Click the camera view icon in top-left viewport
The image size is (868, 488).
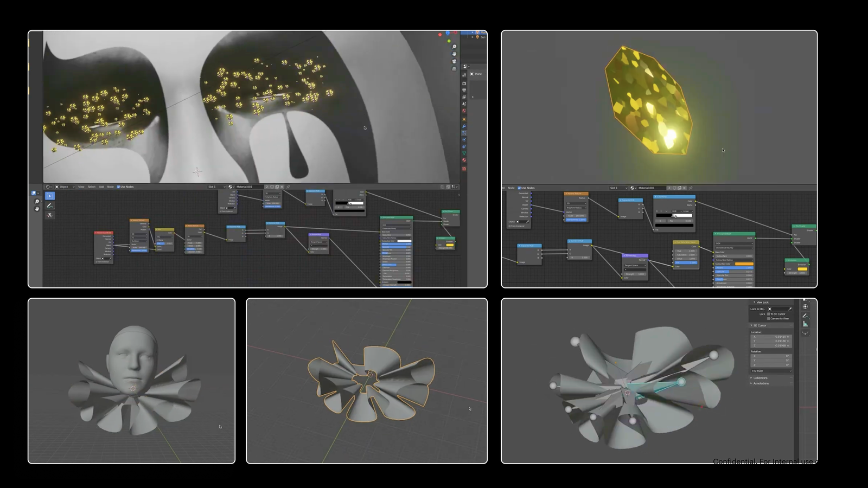[x=454, y=61]
